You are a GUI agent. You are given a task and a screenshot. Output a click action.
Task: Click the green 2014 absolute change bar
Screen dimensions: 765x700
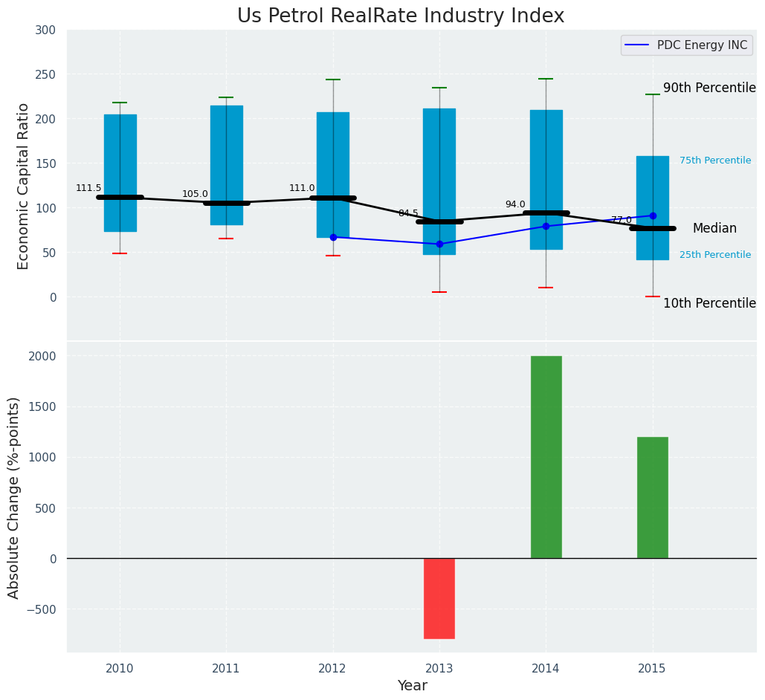[x=546, y=457]
